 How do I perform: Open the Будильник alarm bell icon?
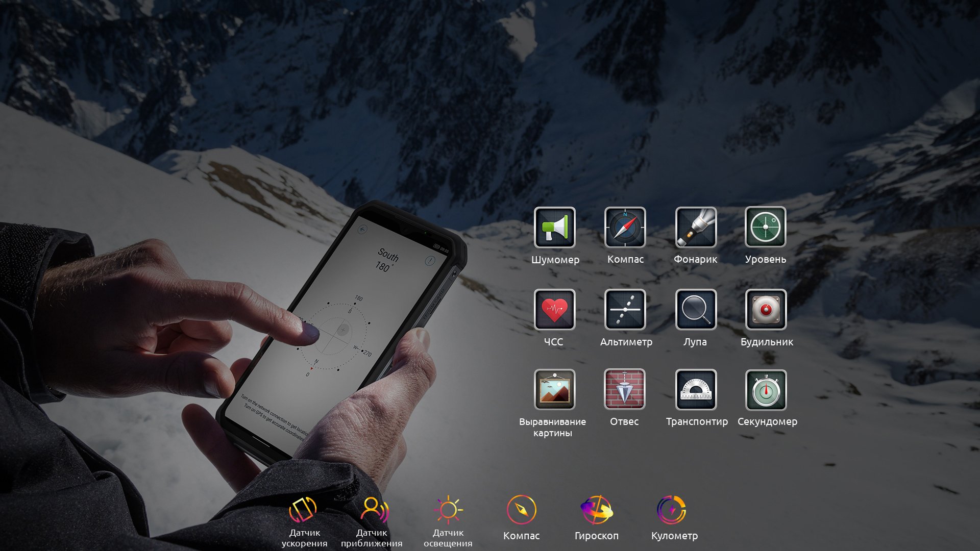tap(766, 310)
